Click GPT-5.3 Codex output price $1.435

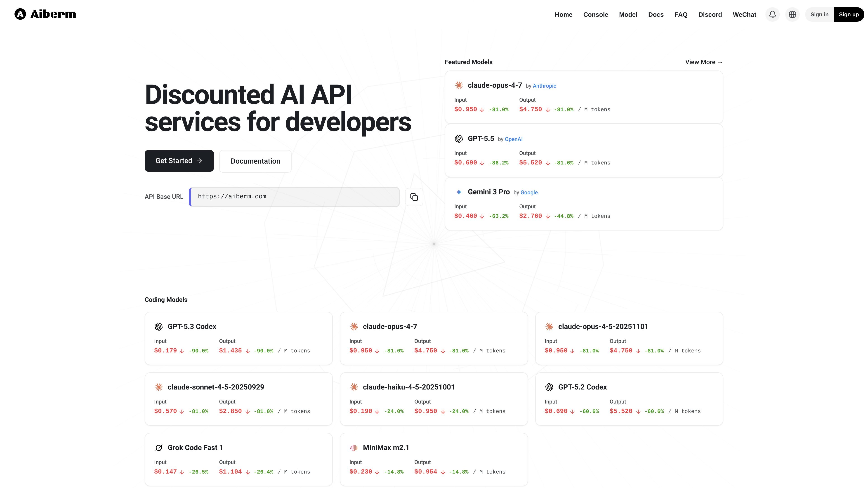point(230,351)
